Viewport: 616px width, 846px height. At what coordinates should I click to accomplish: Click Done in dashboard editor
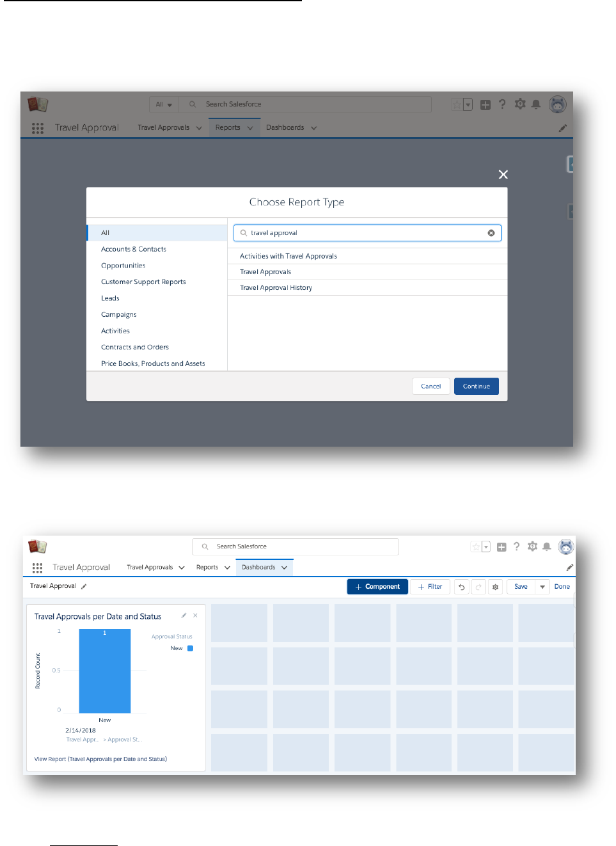pos(562,587)
